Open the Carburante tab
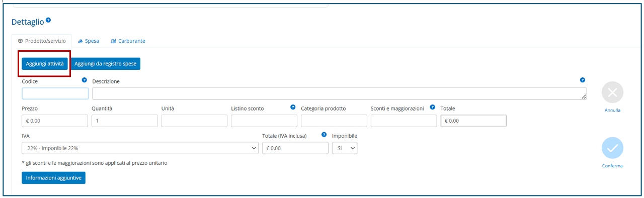 [x=128, y=41]
